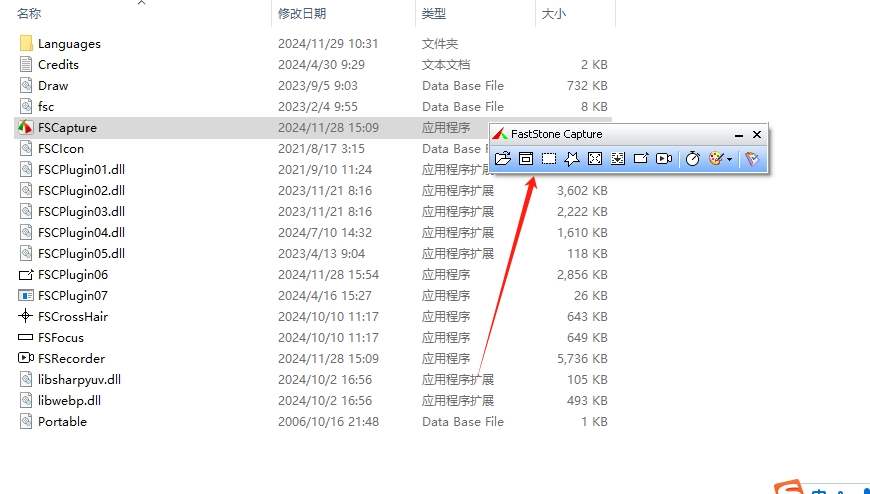Click the 3,602 KB size value

[582, 191]
